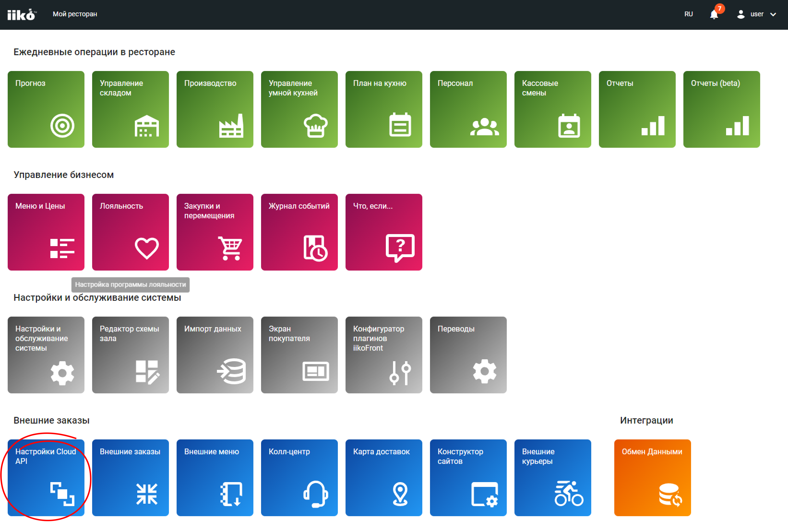Open Конфигуратор плагинов iikoFront tile
The image size is (788, 532).
tap(383, 355)
